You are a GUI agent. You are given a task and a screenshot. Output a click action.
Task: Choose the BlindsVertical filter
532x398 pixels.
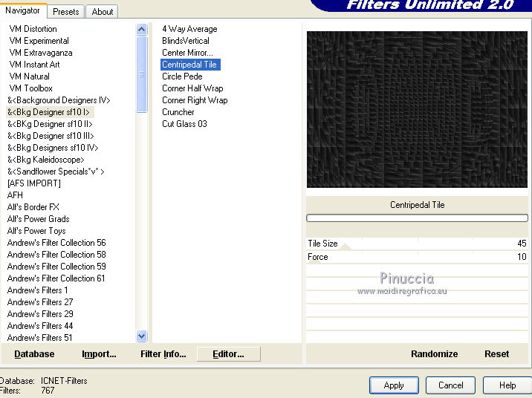click(186, 41)
